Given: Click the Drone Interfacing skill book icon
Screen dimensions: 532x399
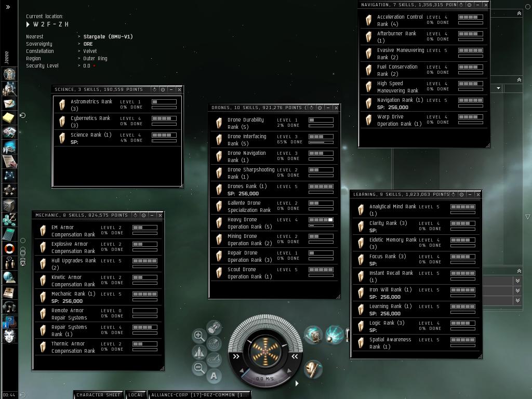Looking at the screenshot, I should coord(219,140).
